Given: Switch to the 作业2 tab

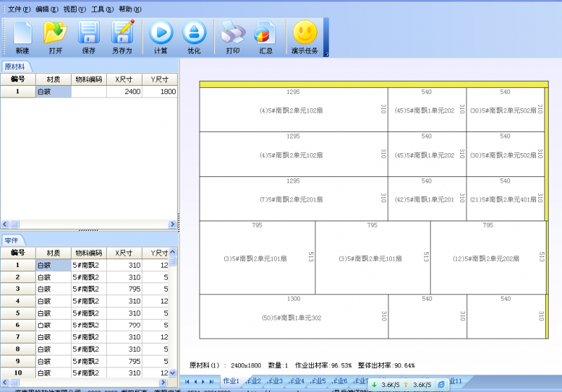Looking at the screenshot, I should [254, 381].
